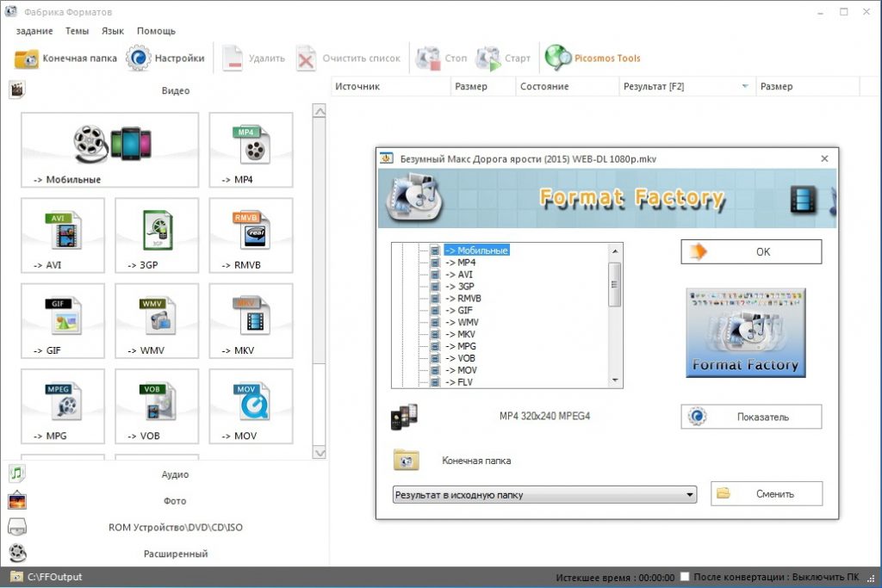Select the Мобильные mobile devices conversion tile

point(109,150)
